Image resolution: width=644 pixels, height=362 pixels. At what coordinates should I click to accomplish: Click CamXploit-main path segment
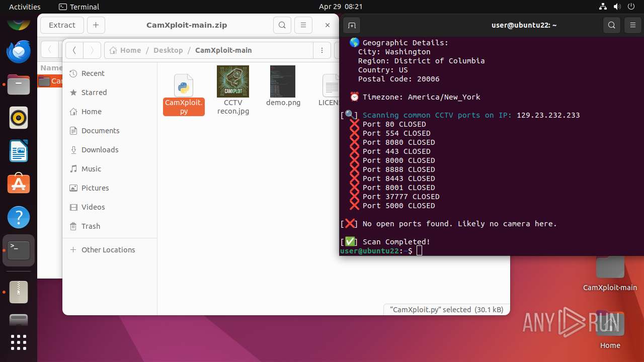(x=223, y=50)
